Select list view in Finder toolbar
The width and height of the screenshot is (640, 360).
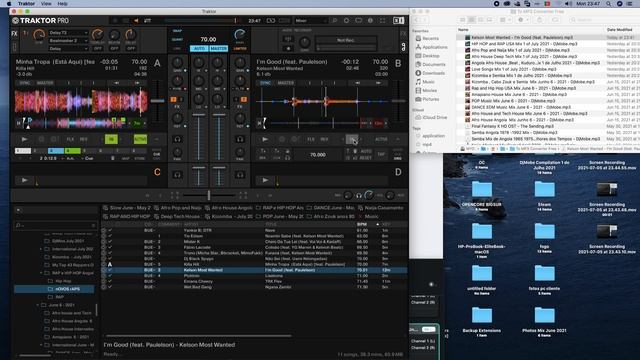(471, 20)
